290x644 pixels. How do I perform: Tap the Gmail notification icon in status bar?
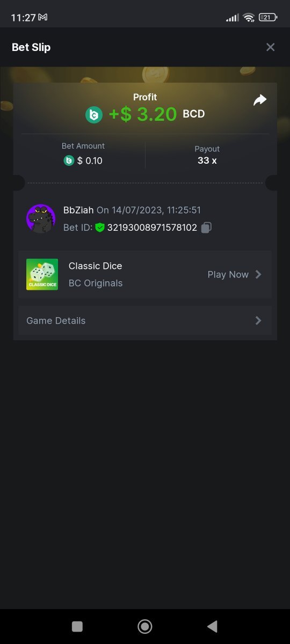(x=43, y=17)
